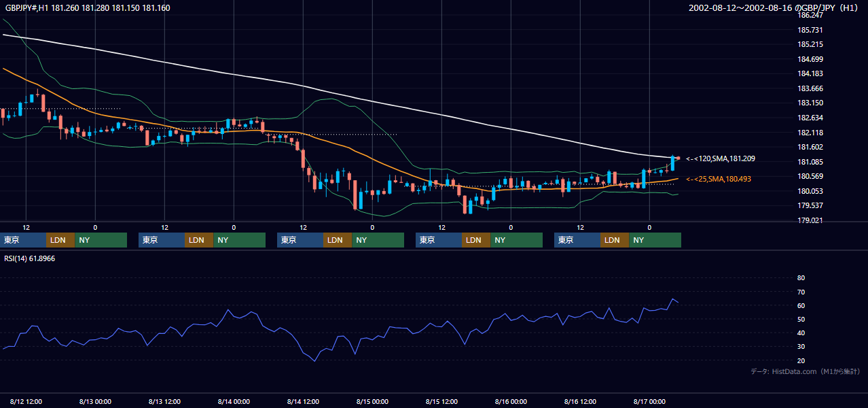The image size is (868, 408).
Task: Click the 8/14 00:00 time axis label
Action: pos(234,401)
